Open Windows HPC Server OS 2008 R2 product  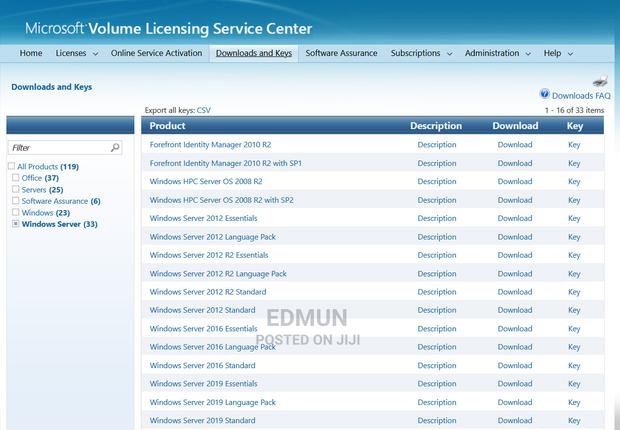[206, 181]
